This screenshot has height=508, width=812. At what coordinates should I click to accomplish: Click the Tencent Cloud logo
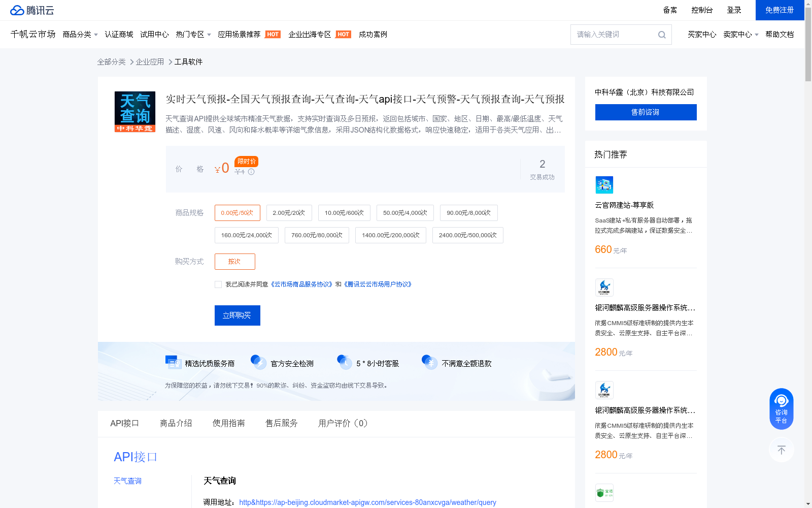[x=32, y=10]
